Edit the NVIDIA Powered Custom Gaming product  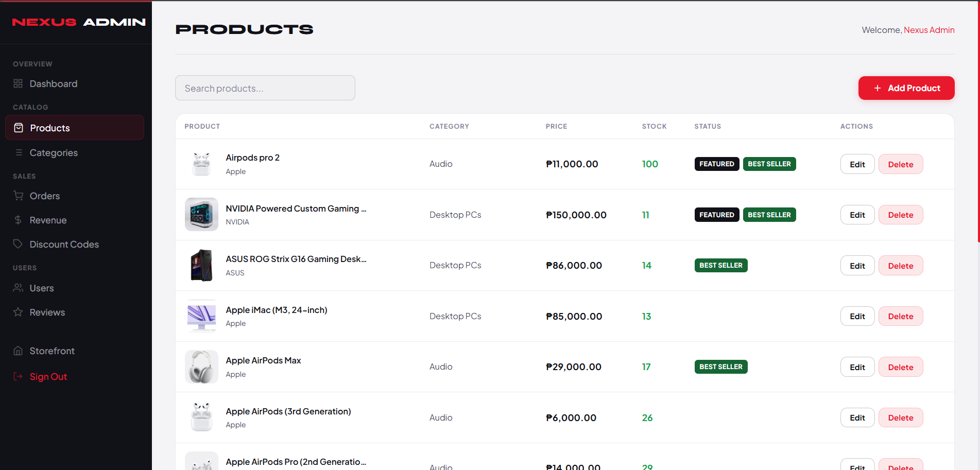tap(857, 215)
